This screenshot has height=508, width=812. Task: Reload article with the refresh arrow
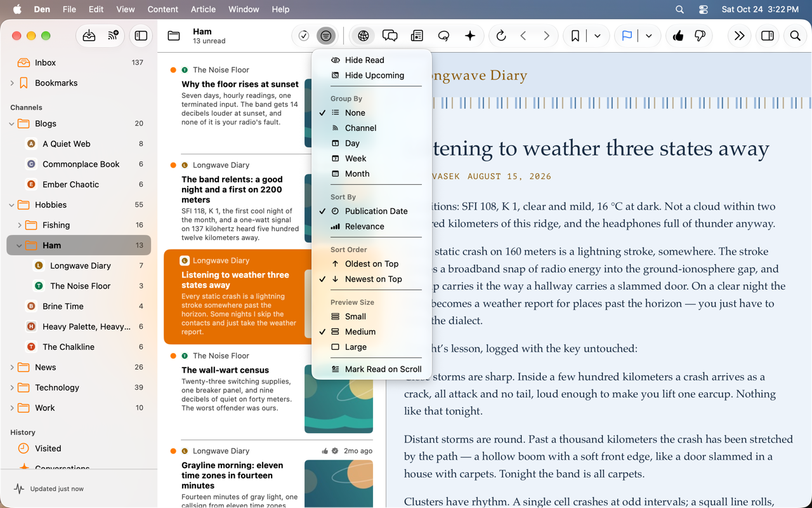pyautogui.click(x=501, y=36)
